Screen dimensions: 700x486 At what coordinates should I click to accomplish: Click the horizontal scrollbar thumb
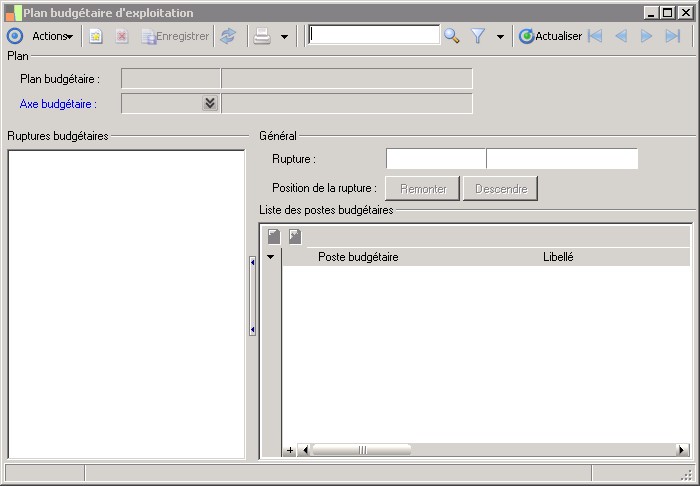click(362, 450)
